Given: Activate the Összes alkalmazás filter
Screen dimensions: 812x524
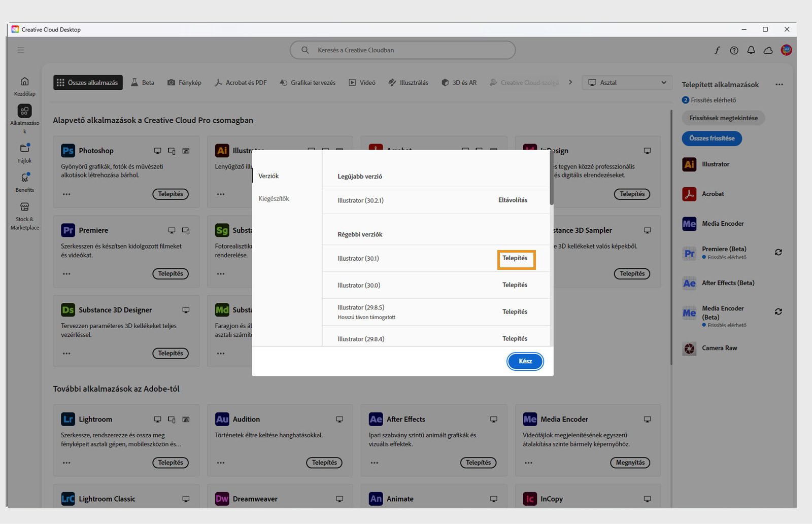Looking at the screenshot, I should (87, 82).
